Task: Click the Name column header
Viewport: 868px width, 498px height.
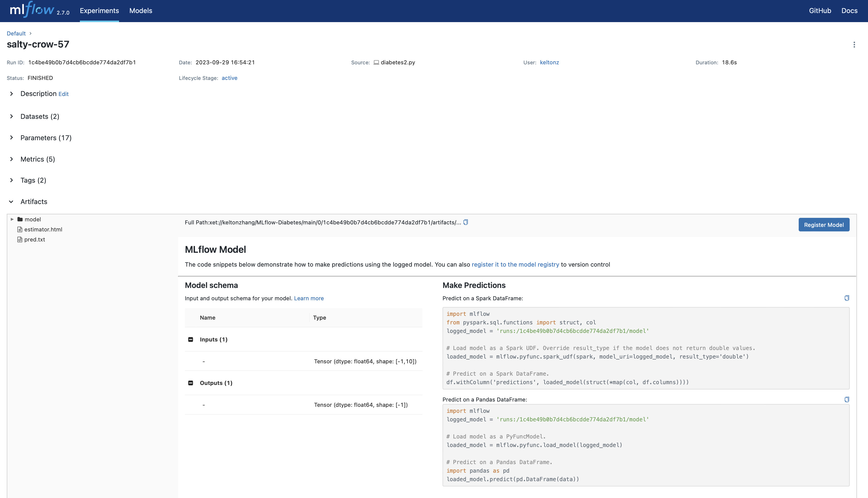Action: tap(207, 318)
